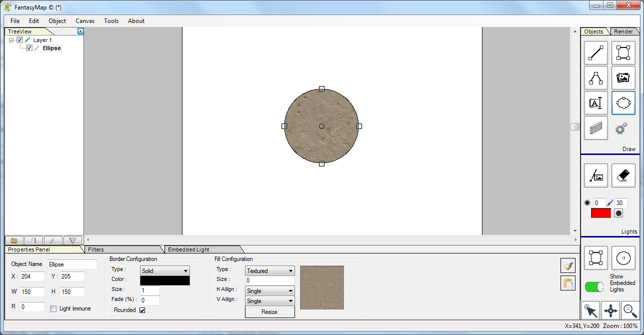Open the V Align dropdown
Image resolution: width=644 pixels, height=335 pixels.
270,300
